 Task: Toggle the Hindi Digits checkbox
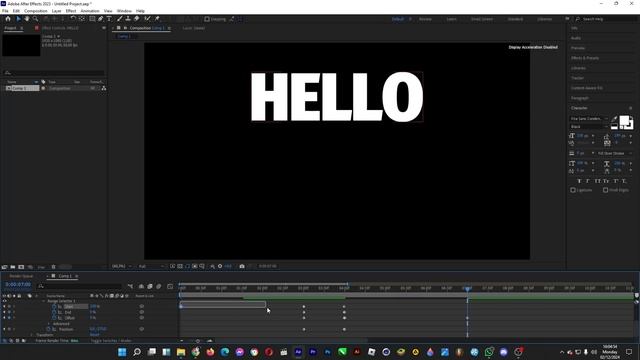click(x=606, y=190)
